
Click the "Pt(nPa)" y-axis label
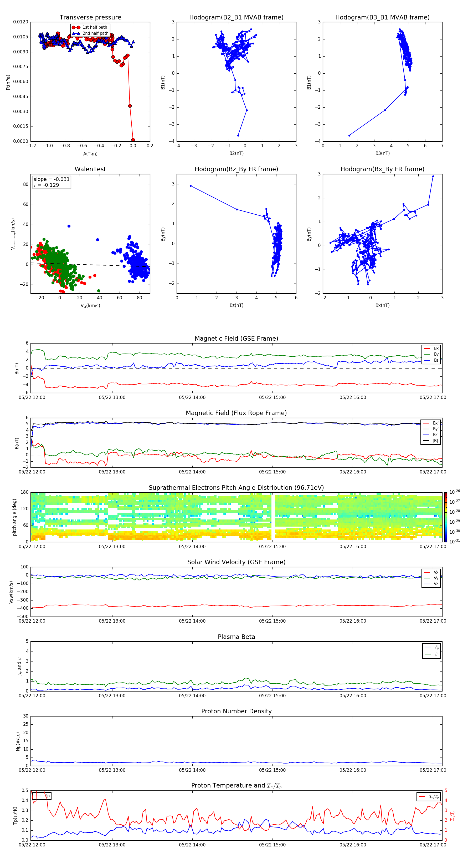point(8,82)
